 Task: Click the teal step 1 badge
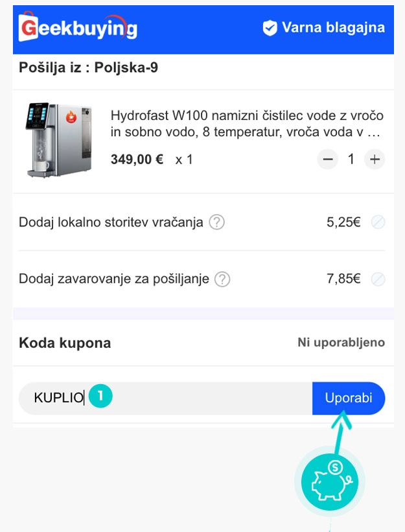pyautogui.click(x=101, y=395)
